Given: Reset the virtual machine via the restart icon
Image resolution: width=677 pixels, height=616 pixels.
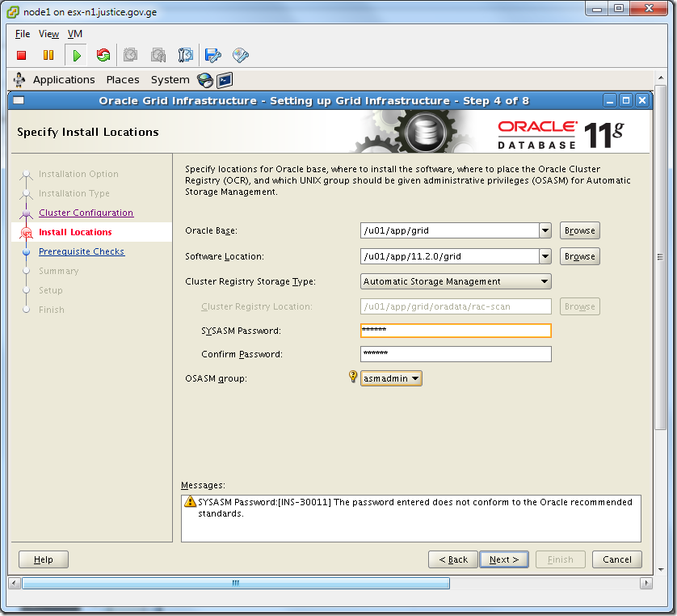Looking at the screenshot, I should click(103, 55).
